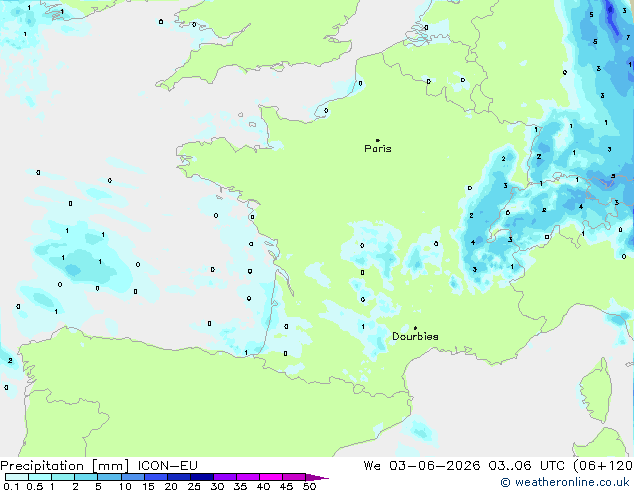Pick the magenta legend swatch between 40 and 45

(x=271, y=477)
